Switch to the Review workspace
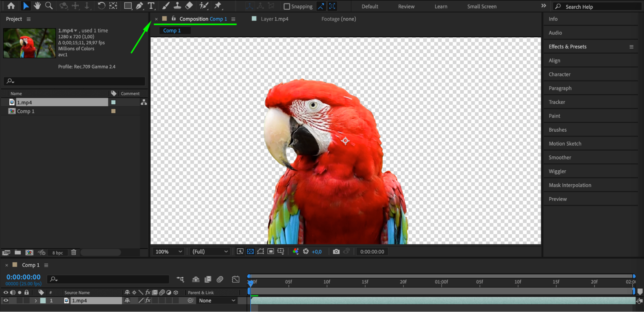644x312 pixels. pos(406,6)
